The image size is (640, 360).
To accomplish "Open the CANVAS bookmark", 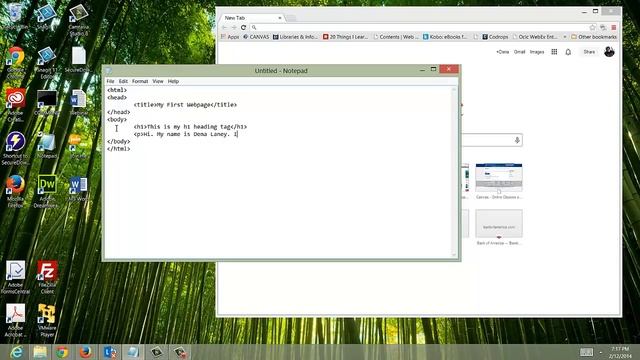I will [256, 37].
